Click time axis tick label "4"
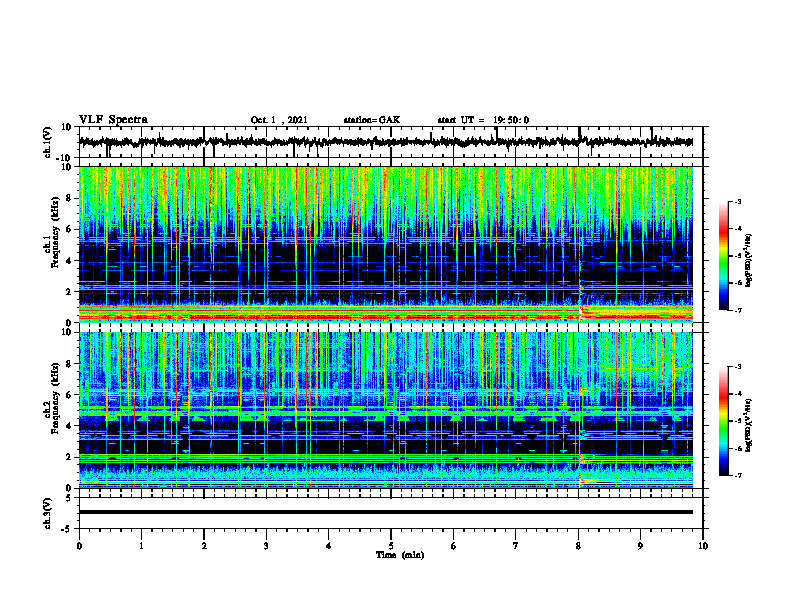The image size is (792, 612). click(x=329, y=546)
